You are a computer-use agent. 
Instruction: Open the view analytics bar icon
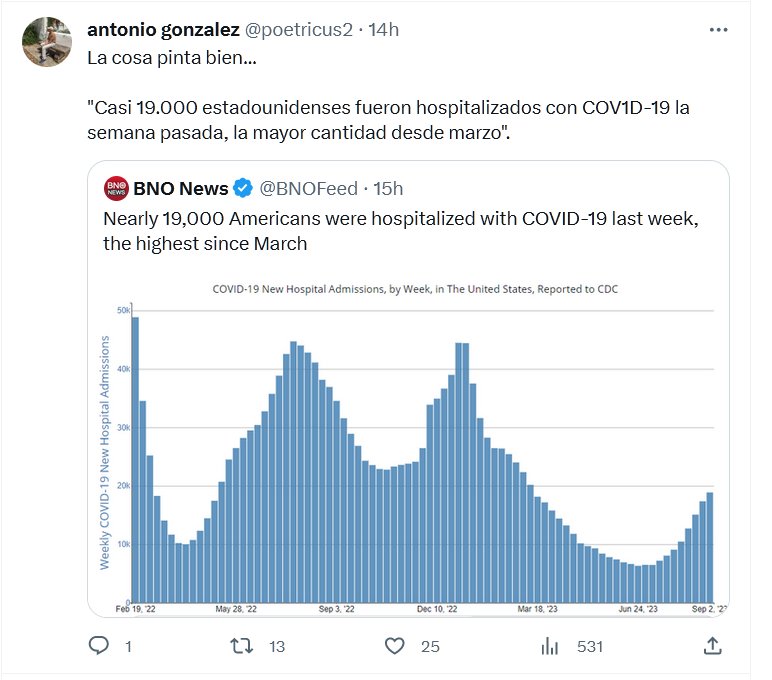coord(549,647)
